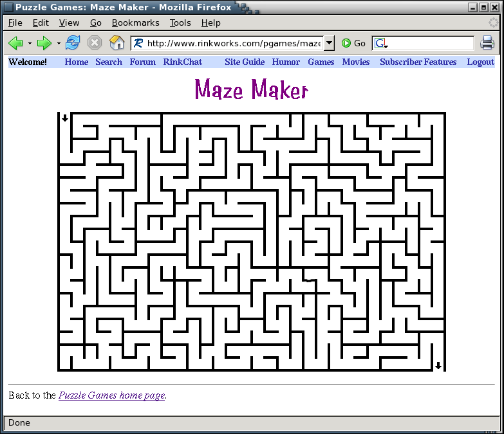Visit the Humor section link
Image resolution: width=504 pixels, height=434 pixels.
pyautogui.click(x=286, y=62)
